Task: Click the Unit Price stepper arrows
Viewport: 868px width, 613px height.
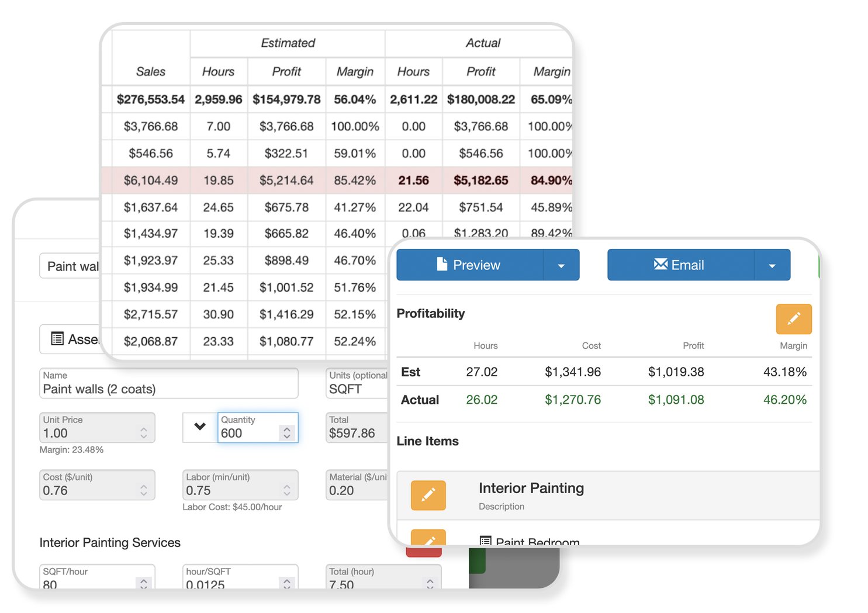Action: [x=144, y=433]
